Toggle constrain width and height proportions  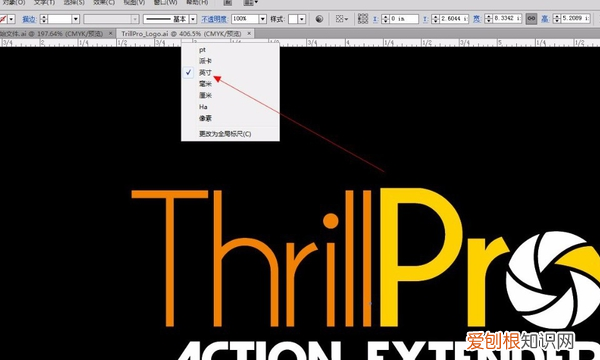click(531, 19)
